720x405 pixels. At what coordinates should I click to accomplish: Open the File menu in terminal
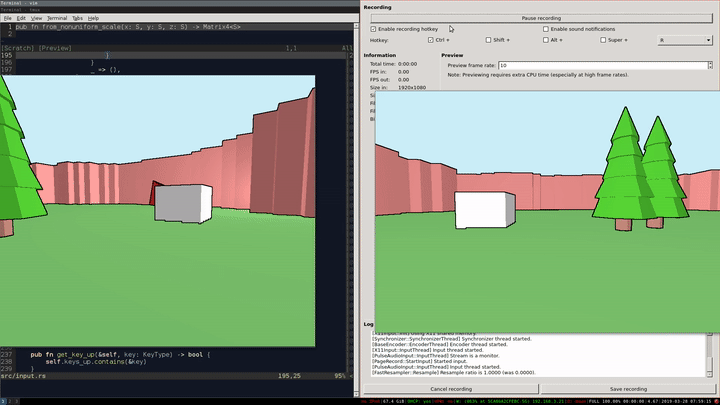(x=8, y=18)
